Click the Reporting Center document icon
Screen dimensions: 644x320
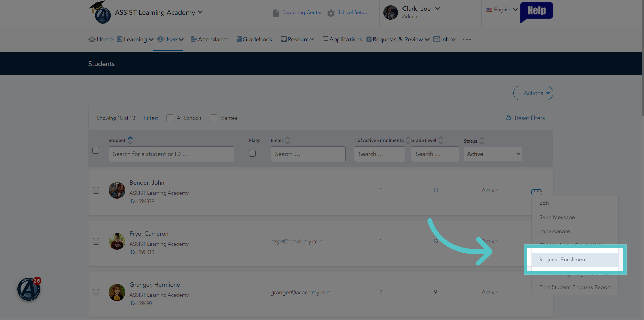276,13
